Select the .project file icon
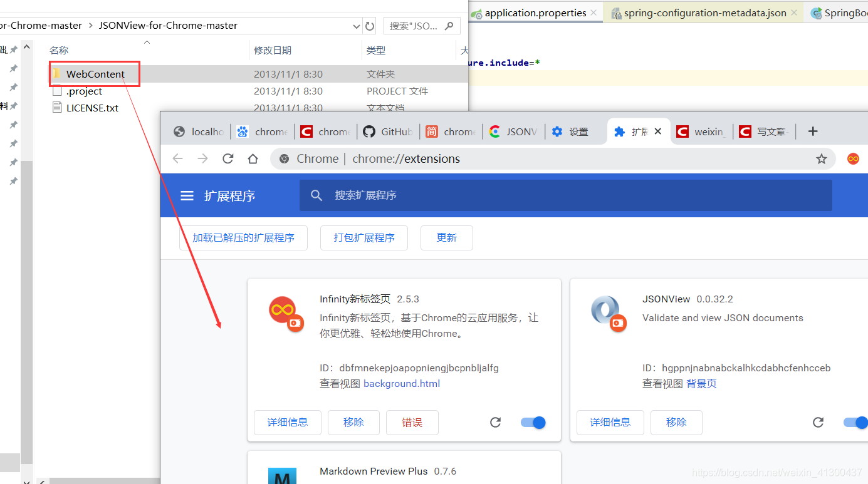 tap(57, 91)
